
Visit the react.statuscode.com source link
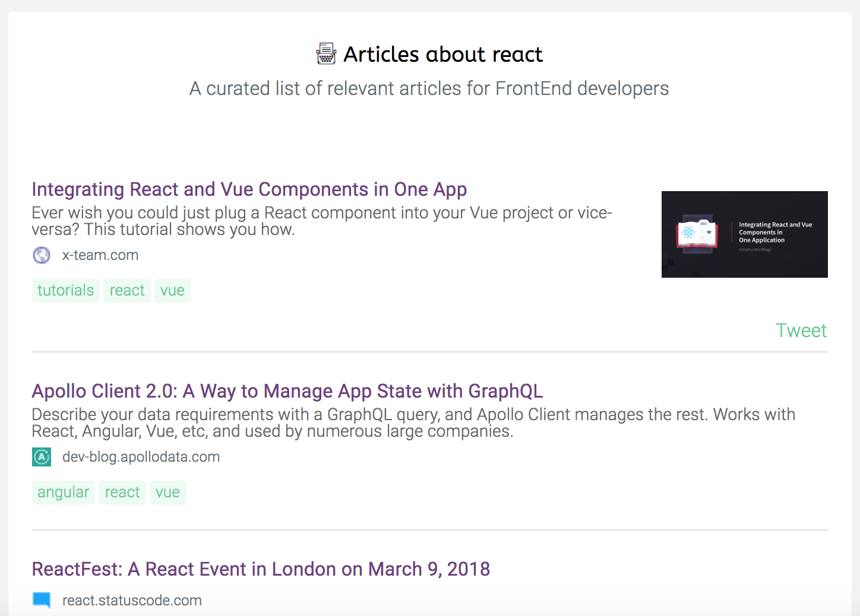click(132, 600)
